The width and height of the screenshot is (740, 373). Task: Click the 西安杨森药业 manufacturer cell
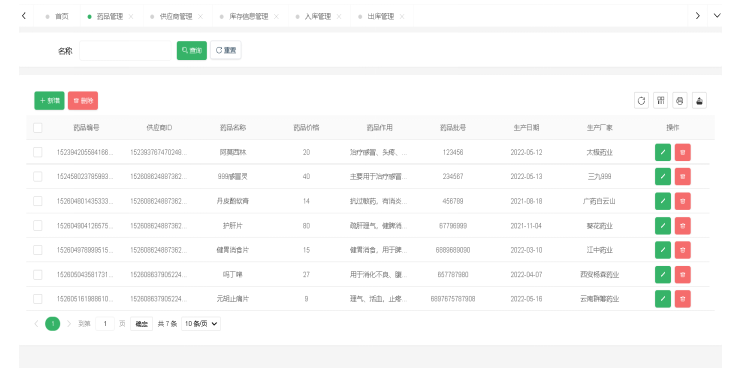[x=599, y=274]
